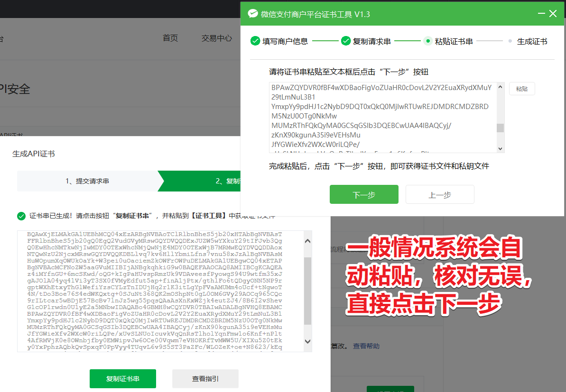Click the 粘贴 button next to the text box
The image size is (566, 392).
pyautogui.click(x=522, y=89)
